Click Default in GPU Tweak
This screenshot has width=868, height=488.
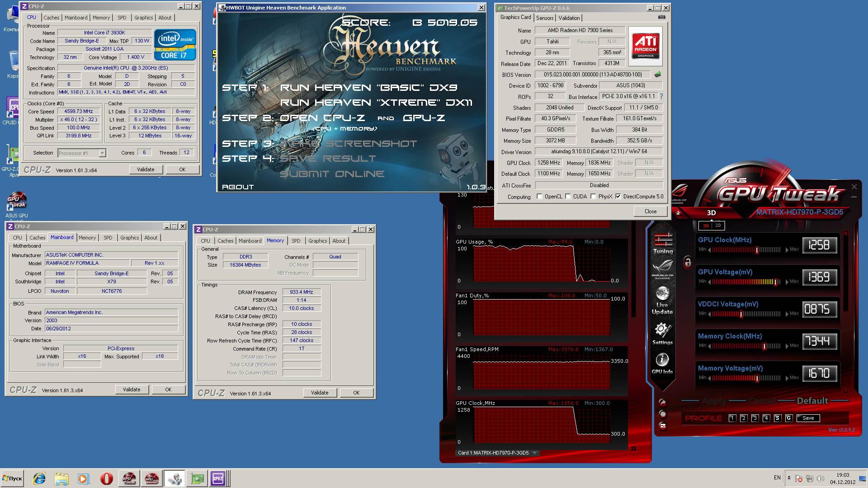pyautogui.click(x=812, y=401)
